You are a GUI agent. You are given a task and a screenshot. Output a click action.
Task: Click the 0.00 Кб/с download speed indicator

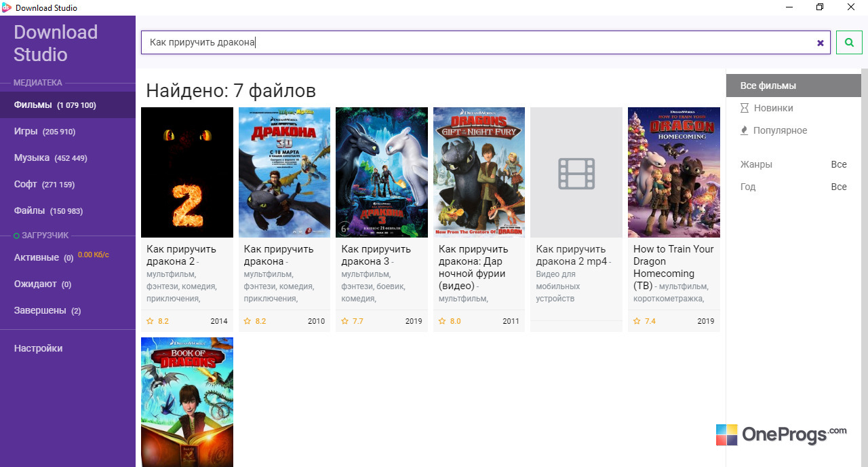tap(94, 255)
